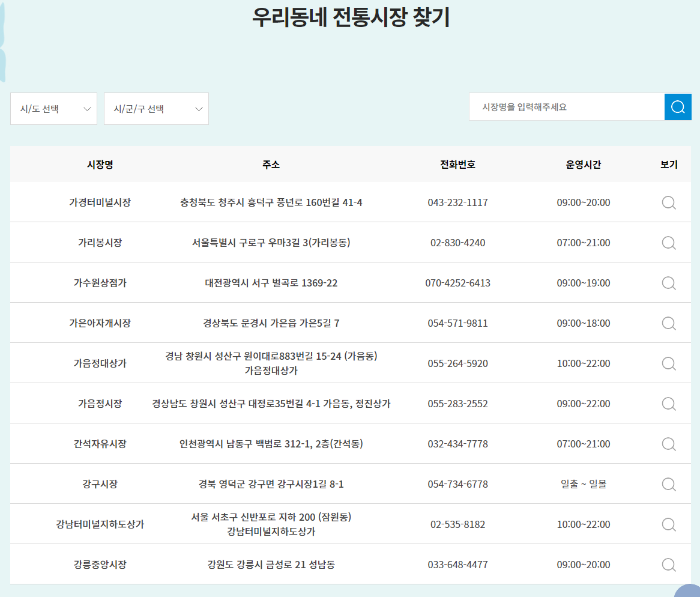Image resolution: width=700 pixels, height=597 pixels.
Task: Click hours 09:00~19:00 for 가수원상점가
Action: pos(584,283)
